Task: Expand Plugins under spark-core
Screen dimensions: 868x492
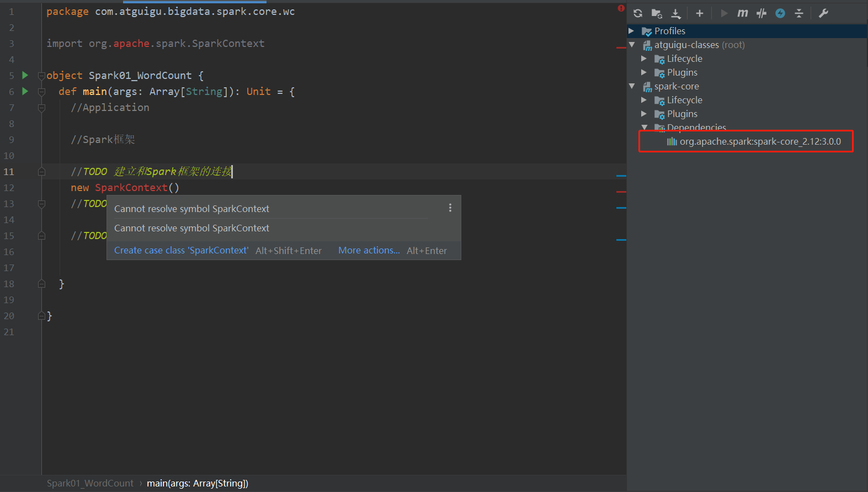Action: [643, 114]
